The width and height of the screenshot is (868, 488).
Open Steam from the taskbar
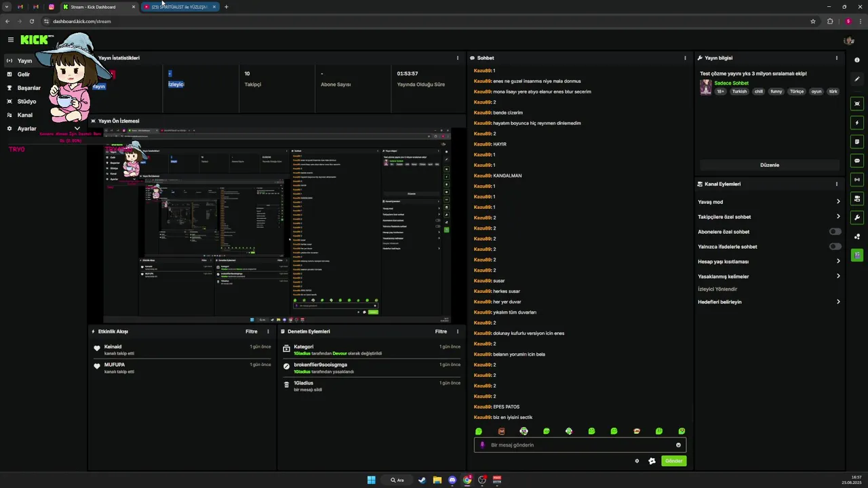click(421, 480)
